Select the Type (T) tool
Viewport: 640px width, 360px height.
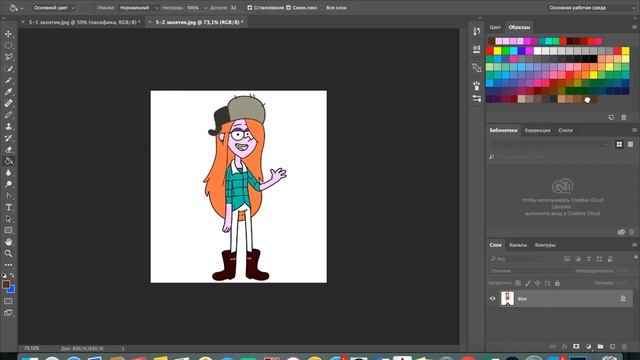pyautogui.click(x=8, y=207)
